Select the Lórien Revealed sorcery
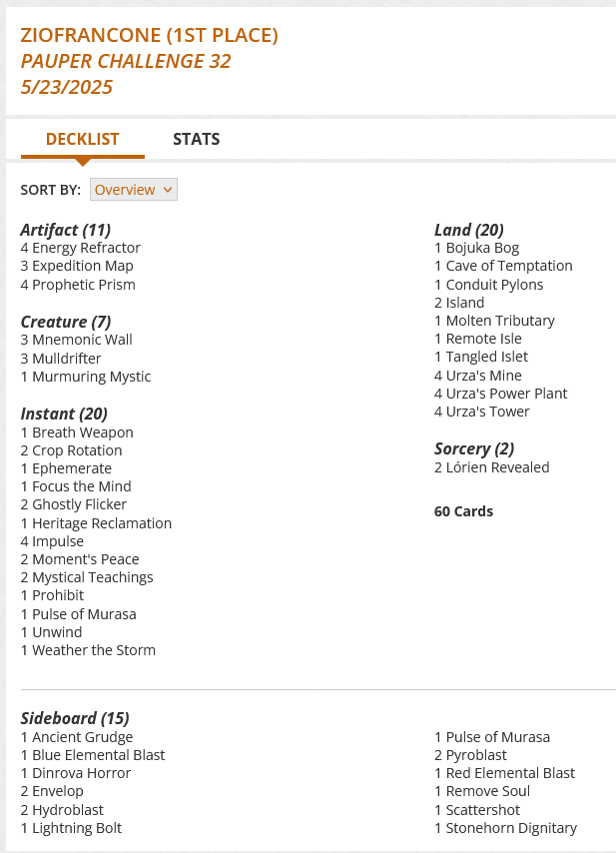616x853 pixels. tap(497, 467)
